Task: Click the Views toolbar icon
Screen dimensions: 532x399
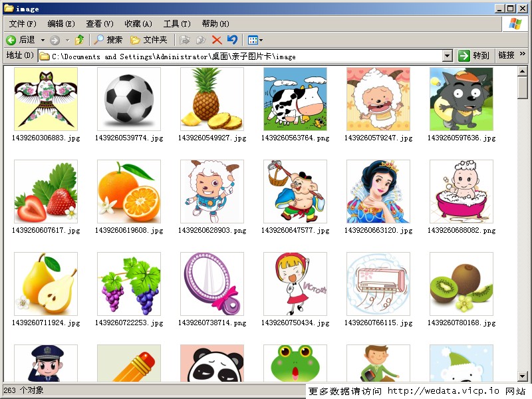Action: click(x=253, y=41)
